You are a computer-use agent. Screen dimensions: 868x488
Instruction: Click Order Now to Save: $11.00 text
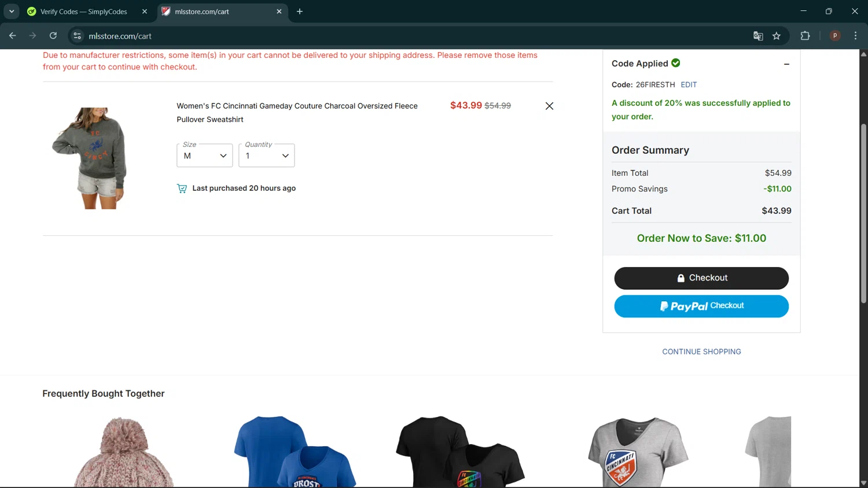[701, 238]
